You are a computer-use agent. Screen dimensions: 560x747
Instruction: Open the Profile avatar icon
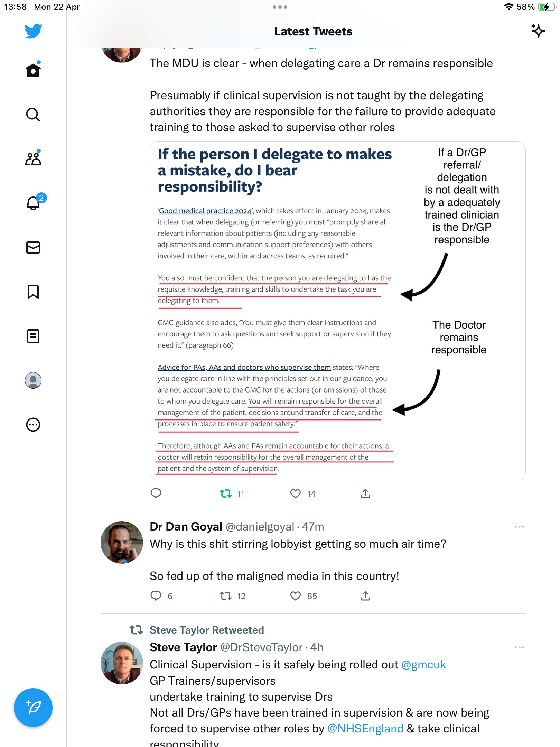(33, 380)
